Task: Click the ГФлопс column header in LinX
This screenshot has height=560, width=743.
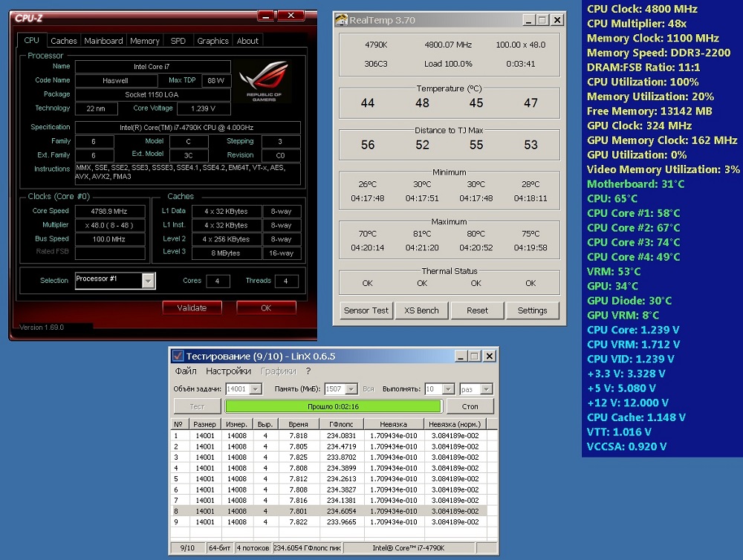Action: click(x=341, y=424)
